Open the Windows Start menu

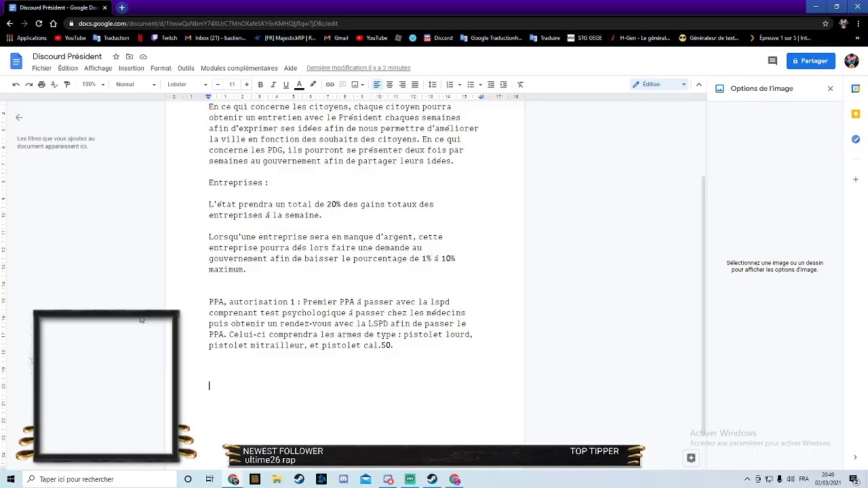pos(11,479)
